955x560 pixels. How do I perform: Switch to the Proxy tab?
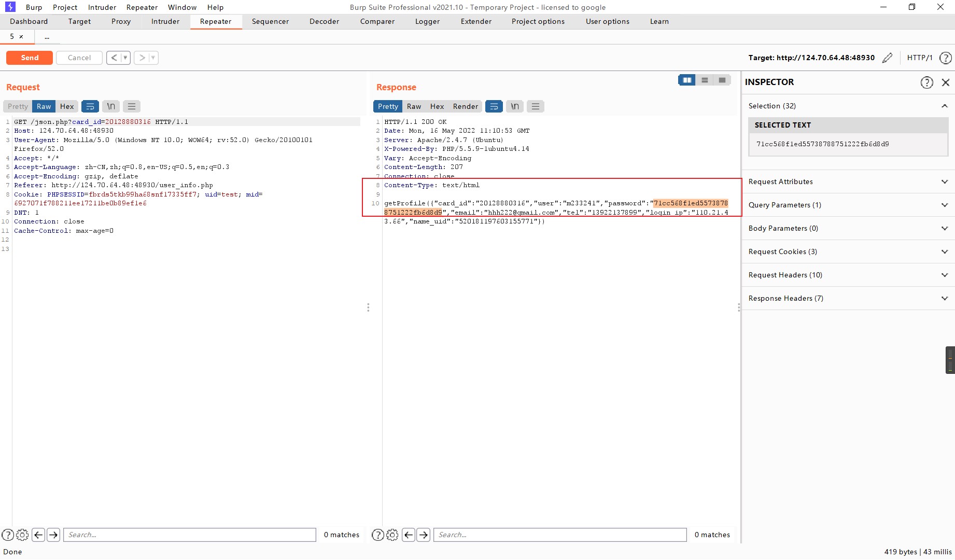(x=121, y=21)
